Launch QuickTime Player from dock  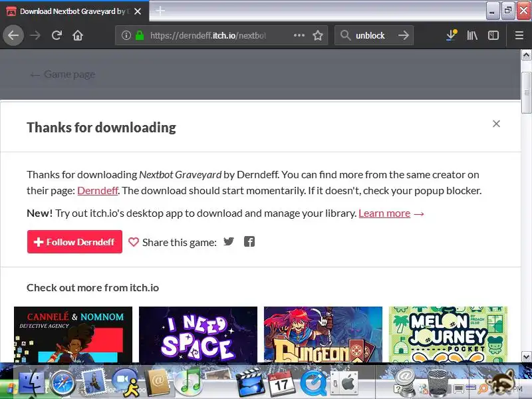pyautogui.click(x=313, y=383)
